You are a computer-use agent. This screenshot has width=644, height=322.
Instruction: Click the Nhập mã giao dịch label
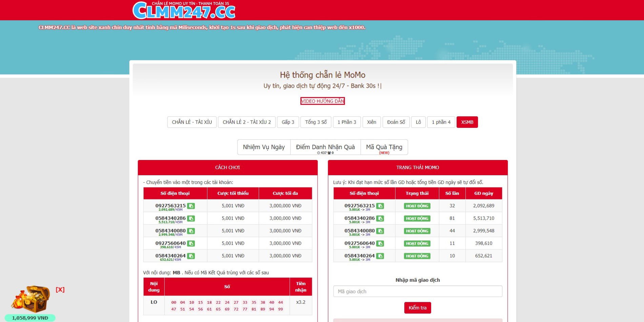[x=418, y=280]
